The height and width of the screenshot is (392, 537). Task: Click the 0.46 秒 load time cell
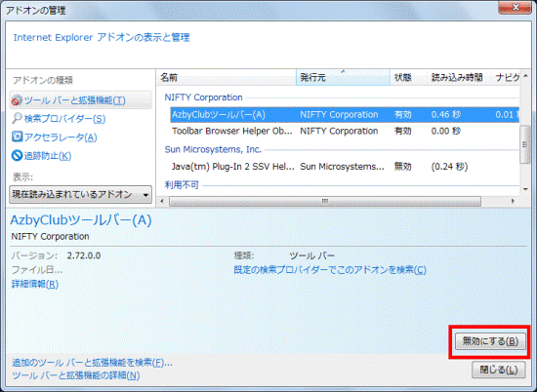[x=446, y=115]
